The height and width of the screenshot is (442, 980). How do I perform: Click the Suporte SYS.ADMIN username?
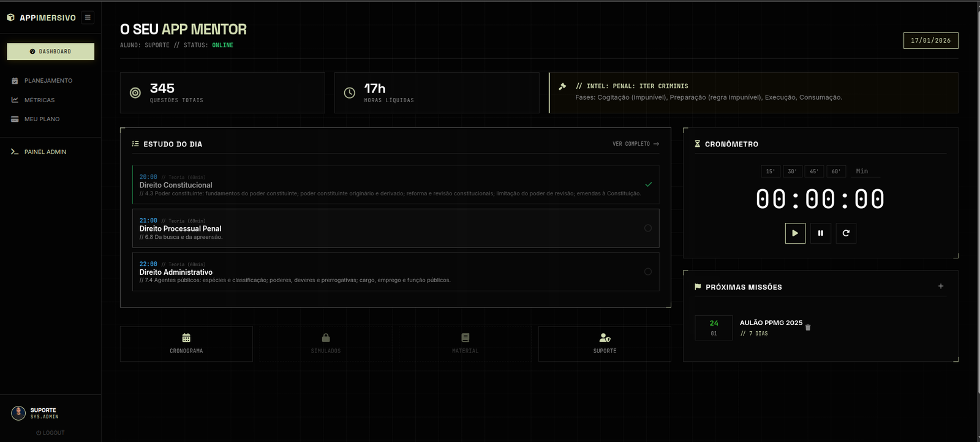44,413
